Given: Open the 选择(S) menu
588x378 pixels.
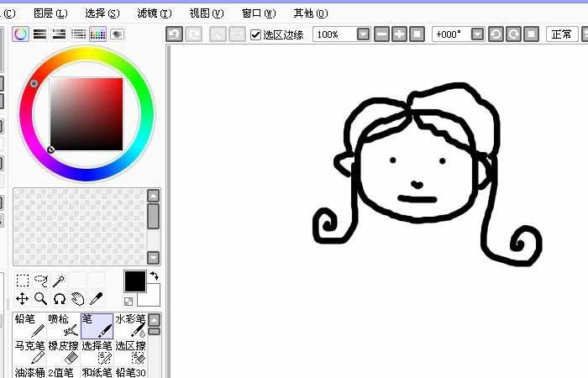Looking at the screenshot, I should point(102,13).
